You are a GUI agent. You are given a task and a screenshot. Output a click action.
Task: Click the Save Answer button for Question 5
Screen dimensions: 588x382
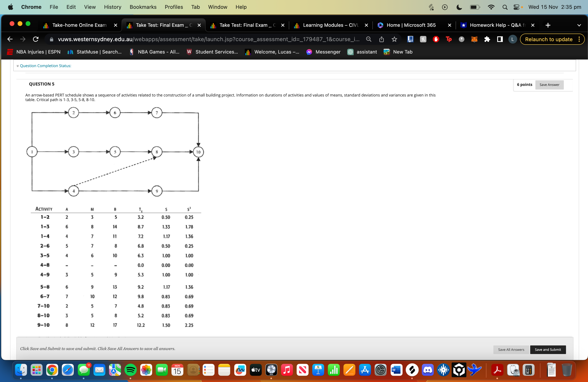click(x=549, y=85)
